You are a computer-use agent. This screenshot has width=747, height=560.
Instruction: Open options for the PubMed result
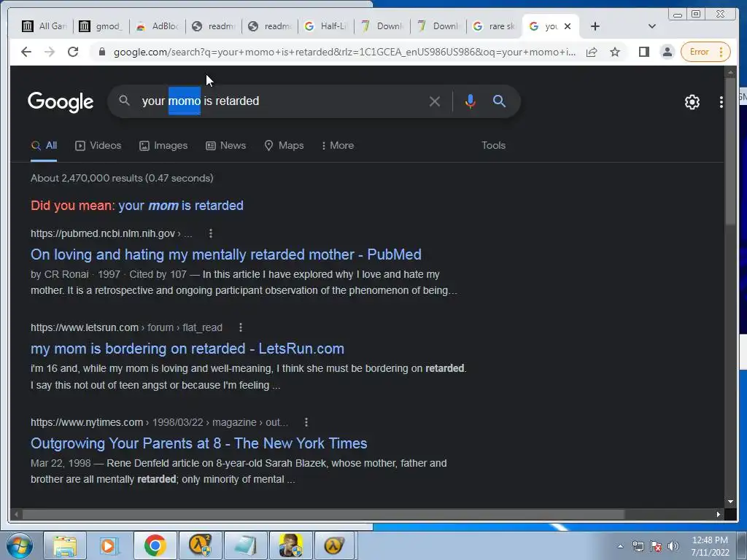point(211,233)
